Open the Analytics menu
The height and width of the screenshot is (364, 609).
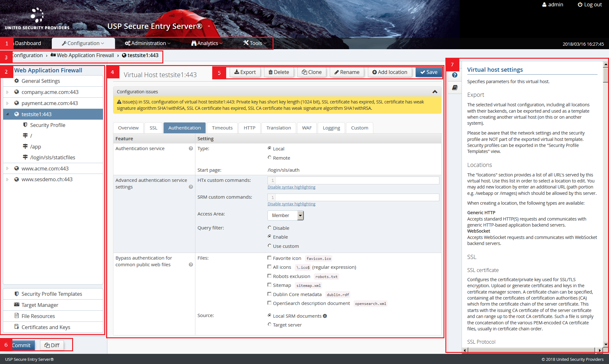coord(206,43)
